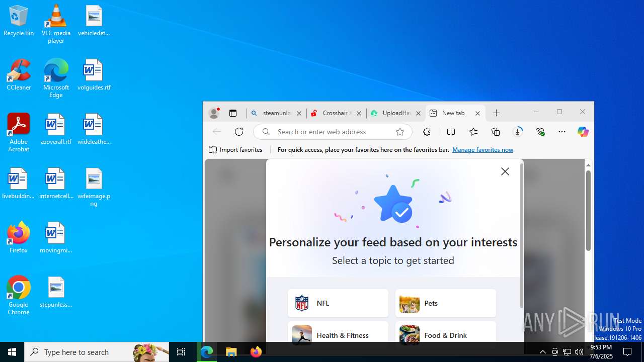Close the personalize feed dialog
The width and height of the screenshot is (644, 362).
click(x=505, y=172)
